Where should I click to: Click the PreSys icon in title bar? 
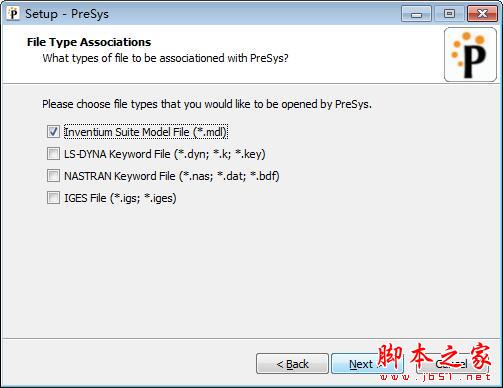pos(13,14)
